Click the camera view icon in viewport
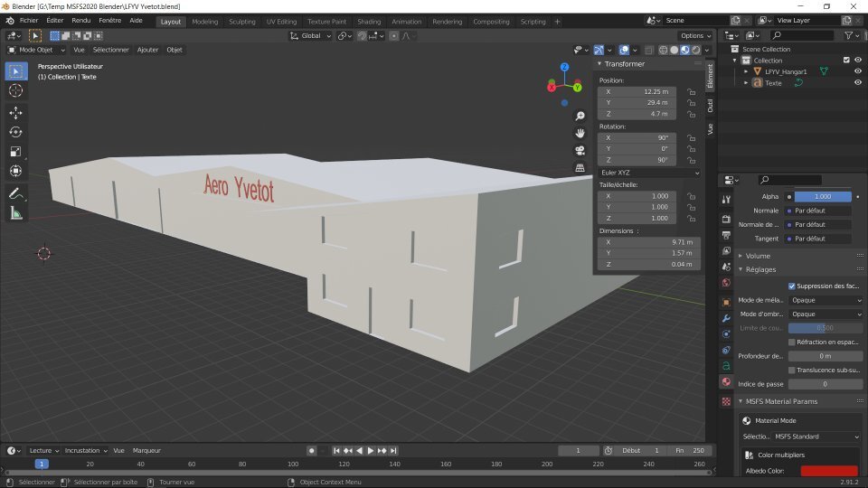The width and height of the screenshot is (868, 488). coord(580,150)
